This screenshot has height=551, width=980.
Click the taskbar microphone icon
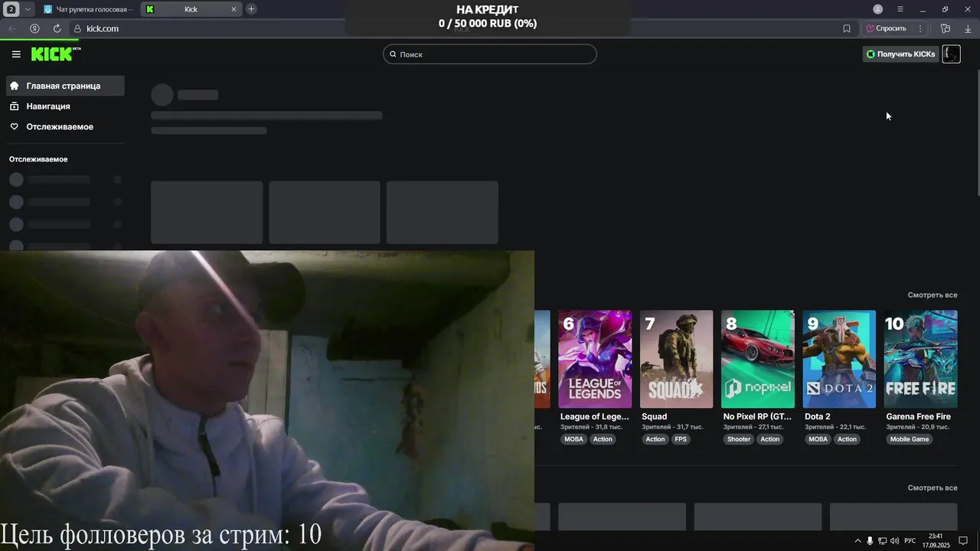[870, 541]
